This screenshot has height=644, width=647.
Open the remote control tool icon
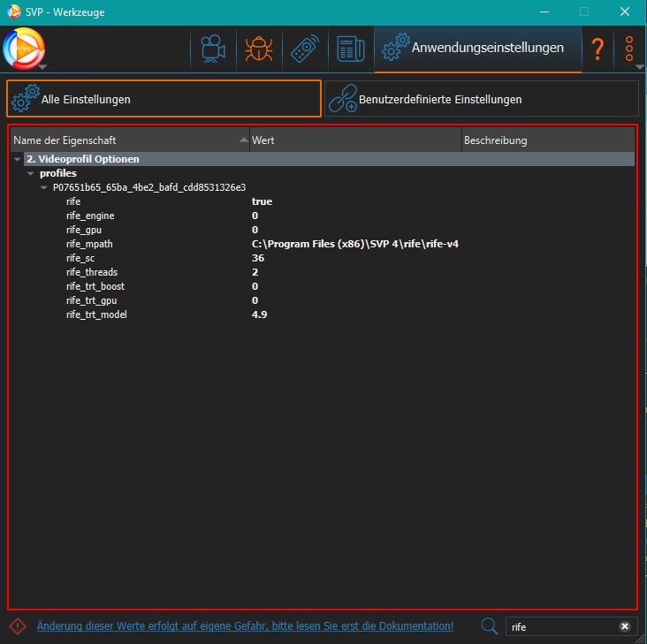point(305,49)
